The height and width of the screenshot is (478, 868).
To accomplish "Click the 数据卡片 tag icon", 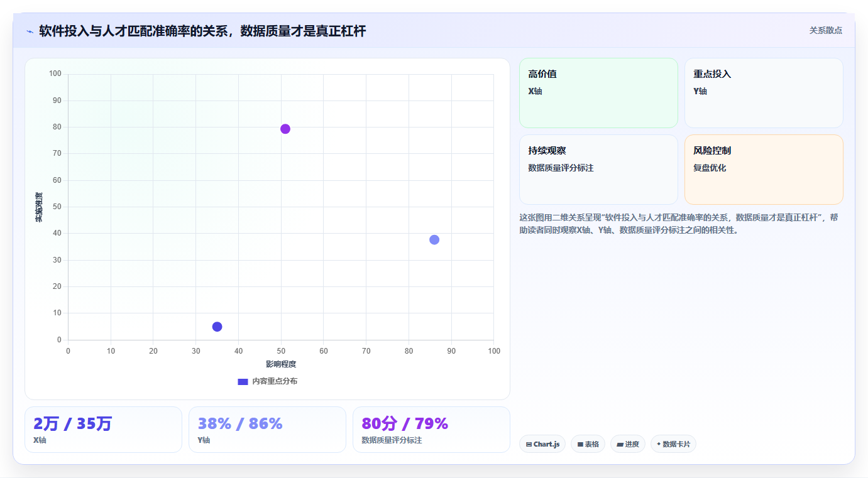I will 659,444.
